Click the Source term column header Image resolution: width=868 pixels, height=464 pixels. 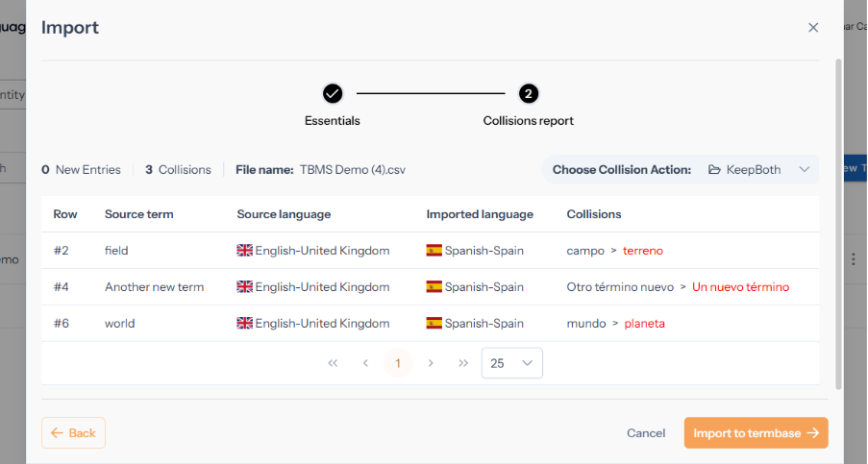139,214
